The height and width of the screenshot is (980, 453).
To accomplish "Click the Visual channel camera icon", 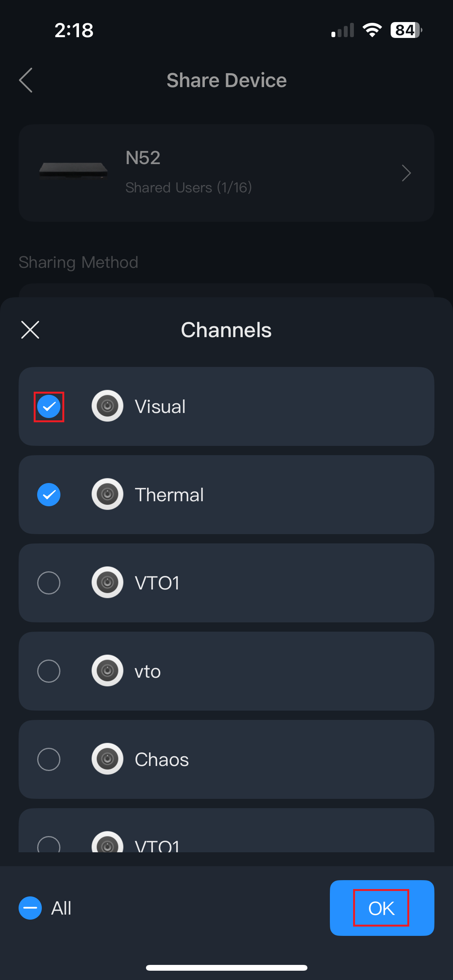I will (x=107, y=406).
